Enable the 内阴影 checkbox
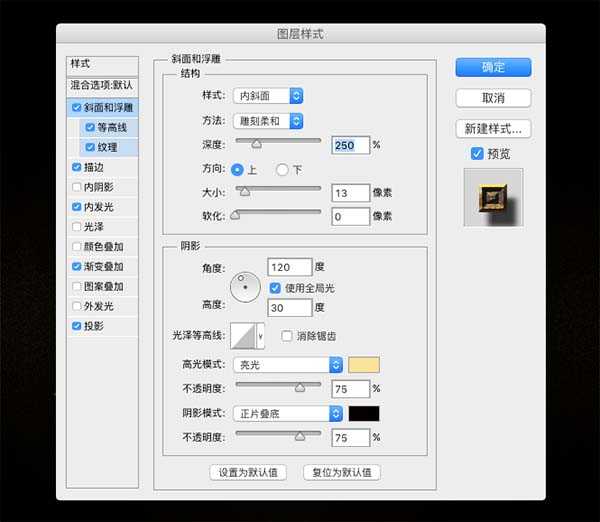The image size is (600, 522). 77,187
